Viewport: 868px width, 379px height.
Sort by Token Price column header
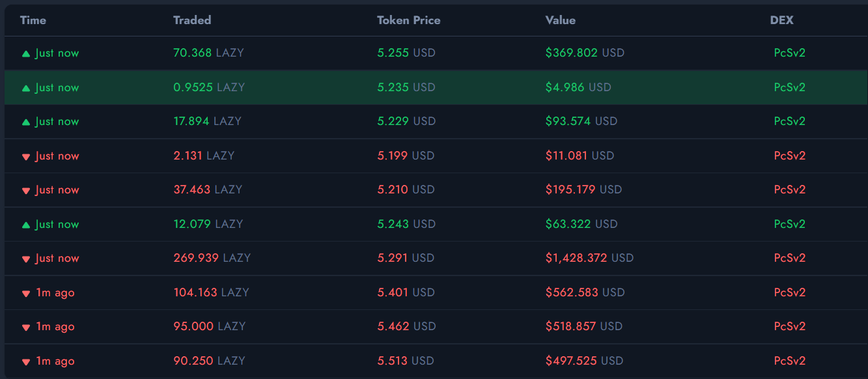[408, 20]
